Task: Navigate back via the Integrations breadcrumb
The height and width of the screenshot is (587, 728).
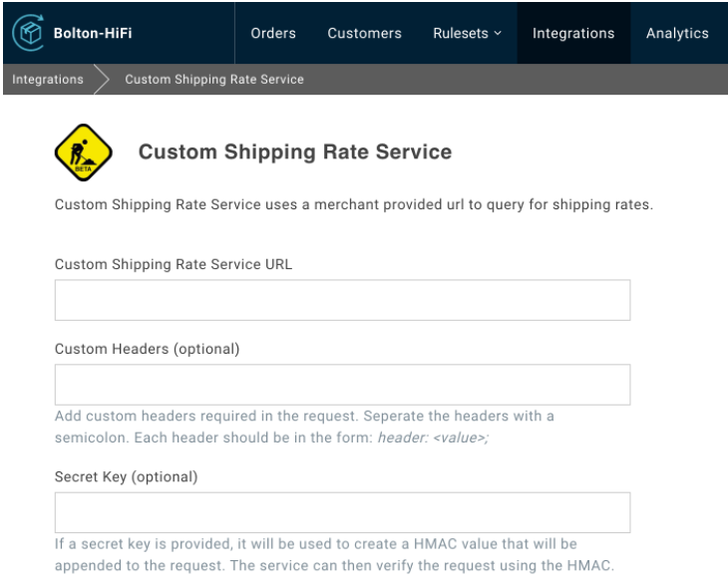Action: 48,80
